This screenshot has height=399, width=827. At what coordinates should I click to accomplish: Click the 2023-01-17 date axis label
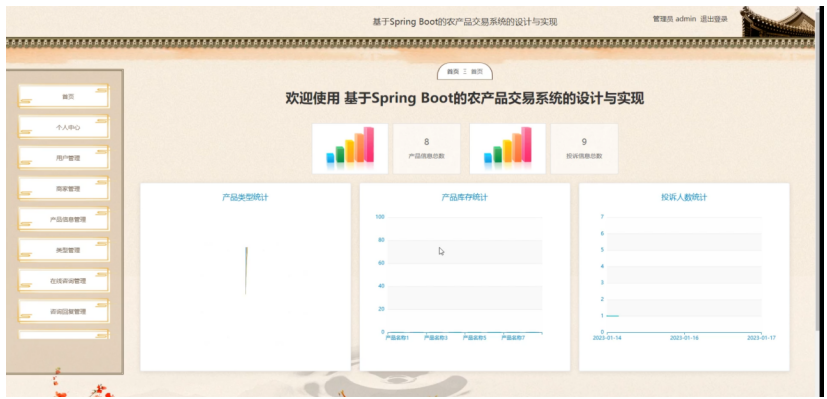pyautogui.click(x=762, y=337)
